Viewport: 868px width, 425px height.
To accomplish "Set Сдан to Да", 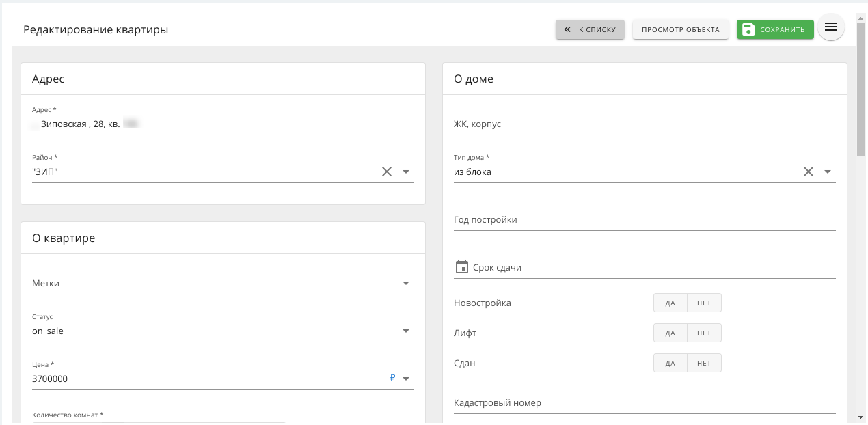I will click(x=670, y=363).
